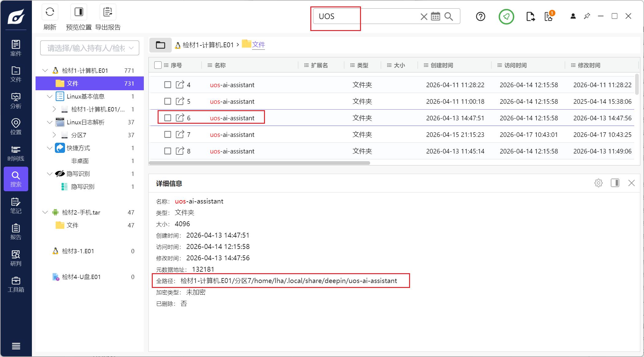Sort by the 修改时间 column header
644x357 pixels.
589,65
